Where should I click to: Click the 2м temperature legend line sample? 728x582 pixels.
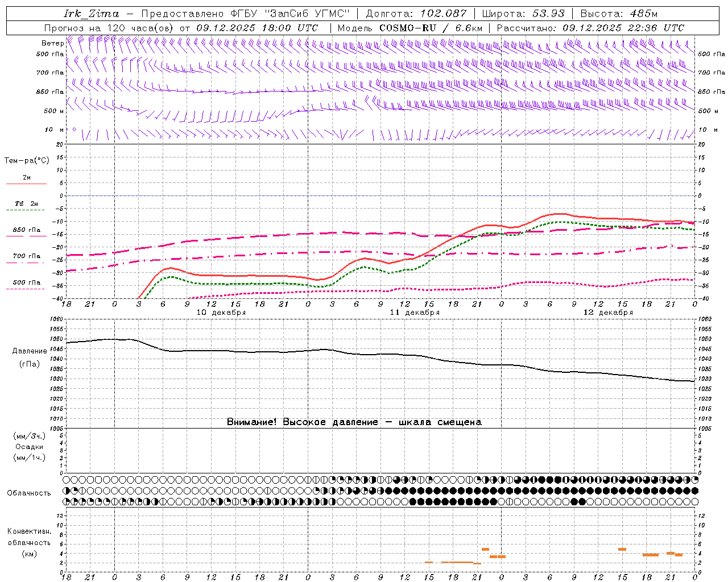pyautogui.click(x=26, y=184)
